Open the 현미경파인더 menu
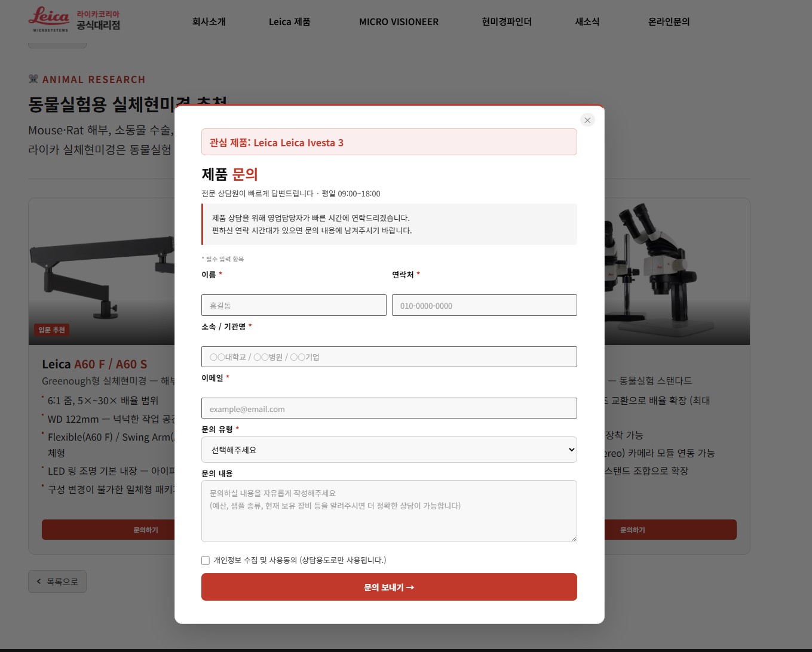812x652 pixels. pyautogui.click(x=507, y=21)
